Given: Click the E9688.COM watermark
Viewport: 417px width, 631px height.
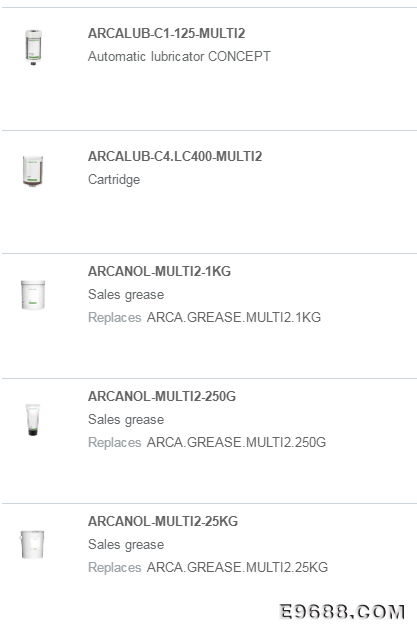Looking at the screenshot, I should [x=343, y=612].
